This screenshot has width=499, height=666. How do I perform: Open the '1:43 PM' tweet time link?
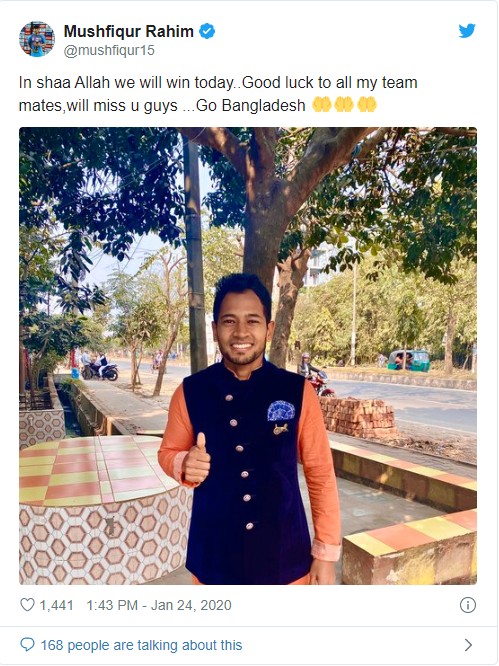point(112,605)
